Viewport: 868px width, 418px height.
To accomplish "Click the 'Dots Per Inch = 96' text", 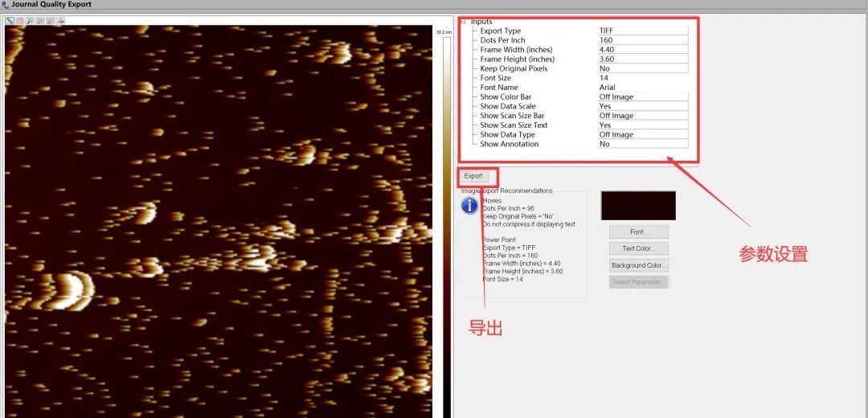I will (508, 208).
